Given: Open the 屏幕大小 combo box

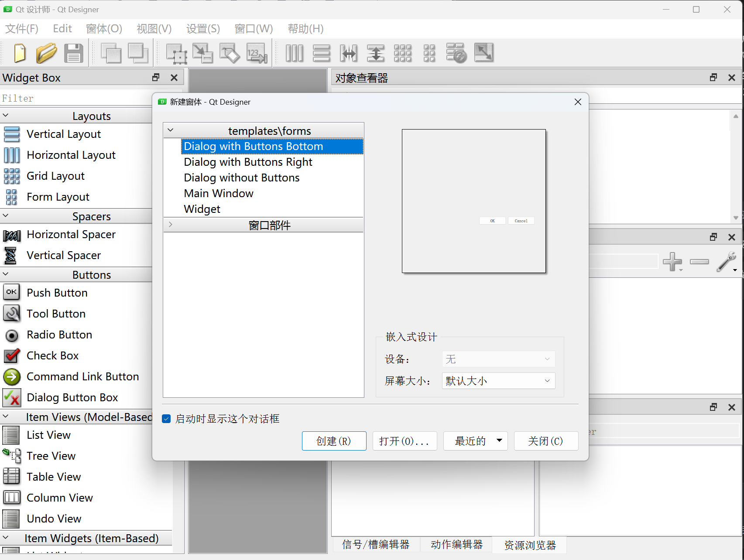Looking at the screenshot, I should pyautogui.click(x=498, y=381).
